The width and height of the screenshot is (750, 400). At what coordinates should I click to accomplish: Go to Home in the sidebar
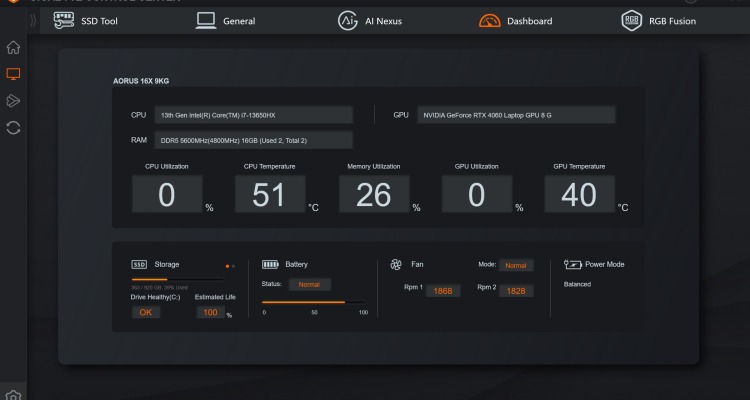(13, 47)
